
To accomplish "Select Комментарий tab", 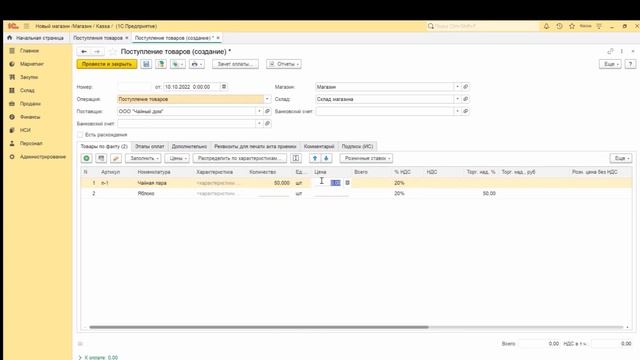I will pyautogui.click(x=319, y=146).
